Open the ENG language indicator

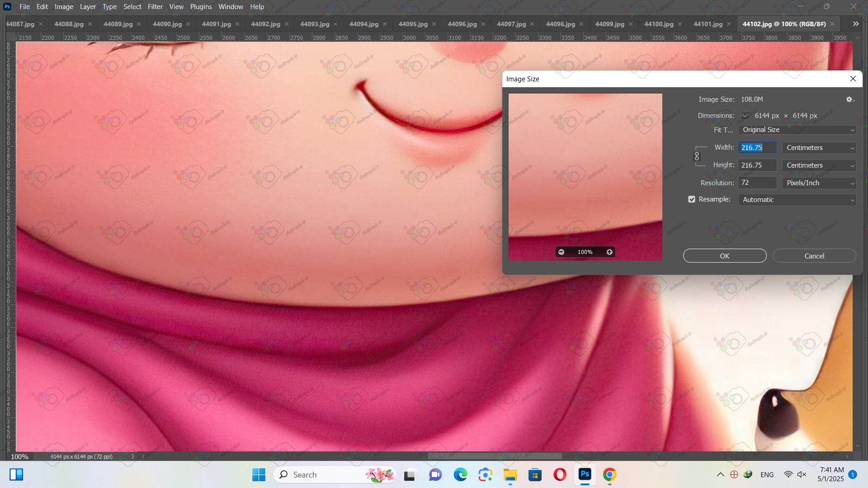point(767,474)
